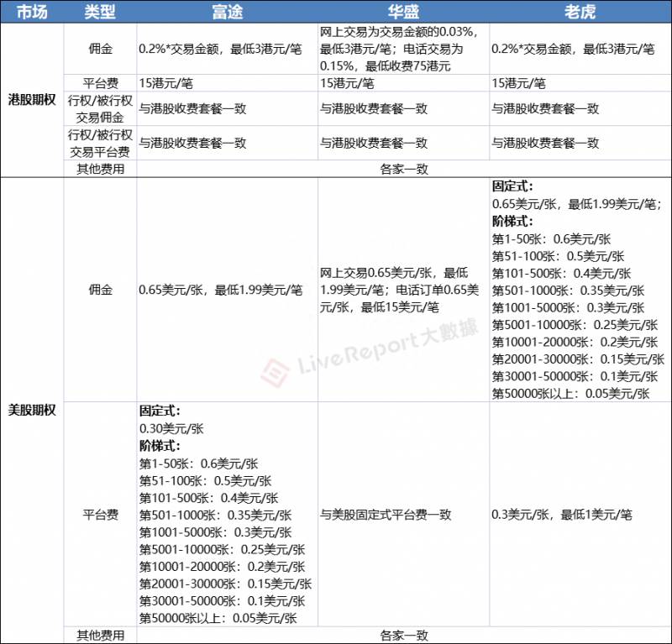Click 各家一致 in the 美股期权 section
Screen dimensions: 672x644
[404, 635]
